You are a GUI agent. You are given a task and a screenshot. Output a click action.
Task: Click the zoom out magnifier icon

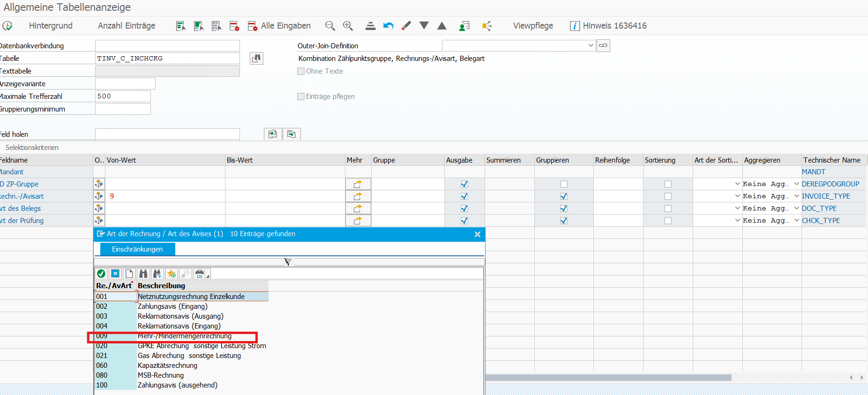330,26
